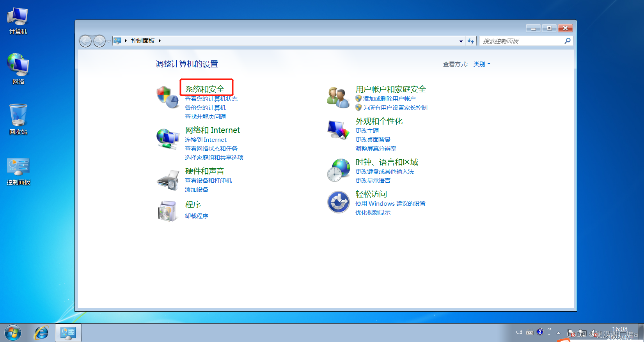This screenshot has height=342, width=644.
Task: Open 查找并解决问题
Action: point(205,117)
